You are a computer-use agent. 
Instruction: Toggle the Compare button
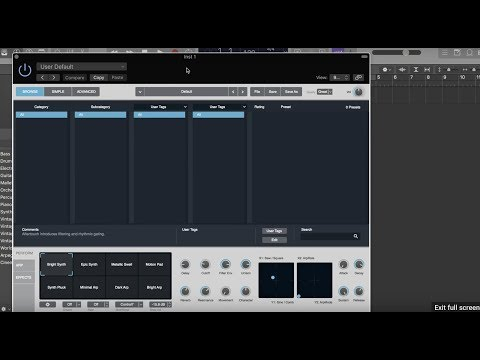coord(75,78)
